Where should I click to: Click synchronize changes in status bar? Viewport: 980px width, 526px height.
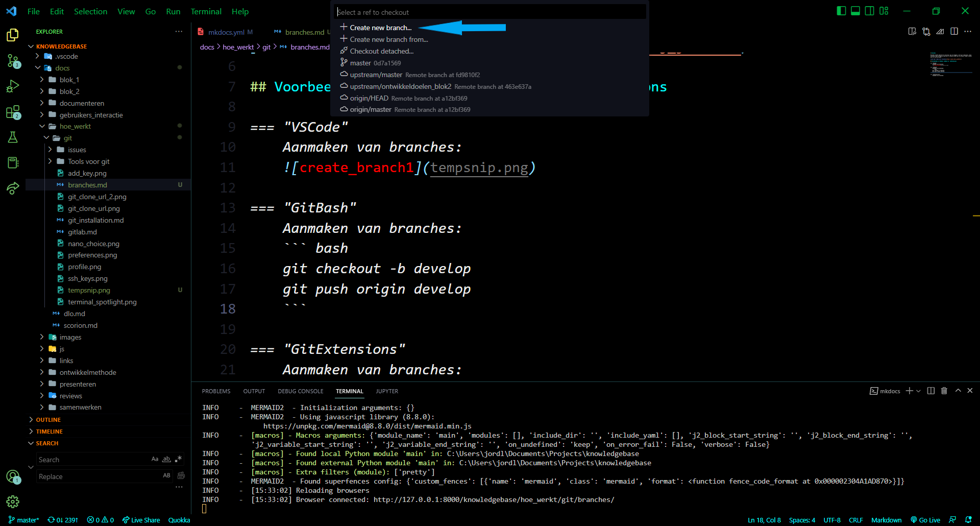pyautogui.click(x=63, y=520)
